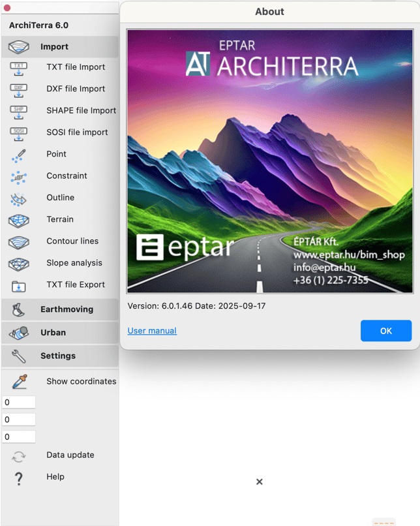
Task: Open the Settings section
Action: click(x=59, y=356)
